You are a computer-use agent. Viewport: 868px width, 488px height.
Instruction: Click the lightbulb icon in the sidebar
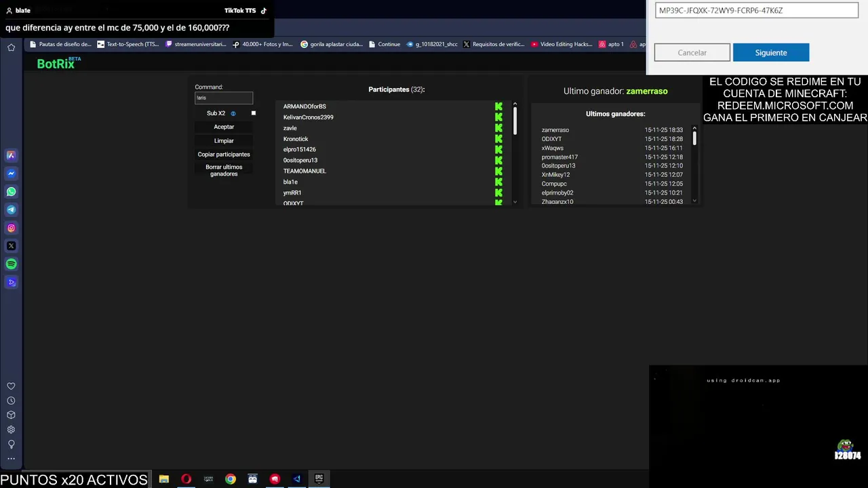[11, 445]
